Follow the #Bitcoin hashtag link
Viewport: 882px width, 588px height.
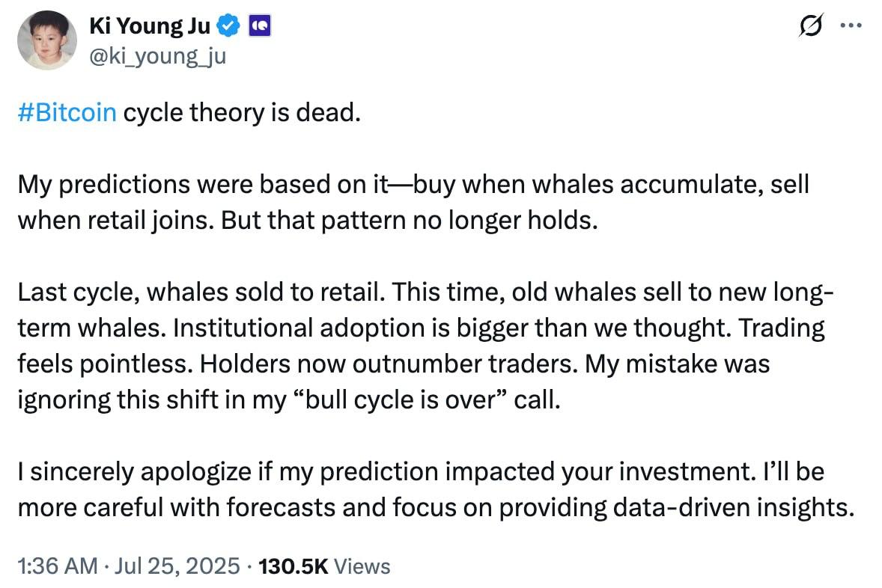(67, 112)
